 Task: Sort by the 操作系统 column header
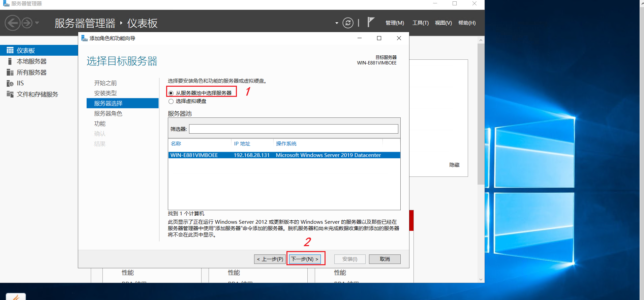coord(286,144)
